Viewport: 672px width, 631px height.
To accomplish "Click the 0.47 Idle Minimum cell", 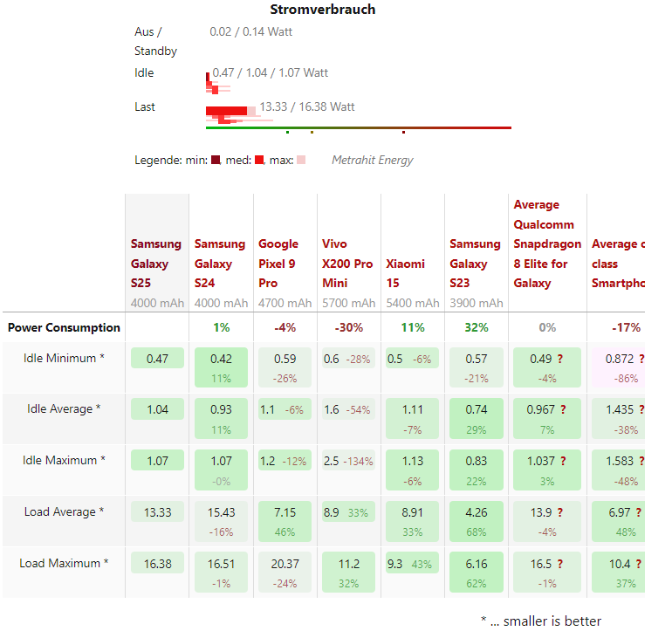I will 157,358.
